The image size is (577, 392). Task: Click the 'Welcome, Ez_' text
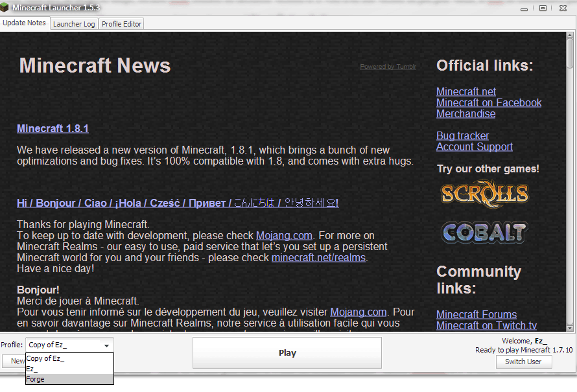[x=524, y=341]
